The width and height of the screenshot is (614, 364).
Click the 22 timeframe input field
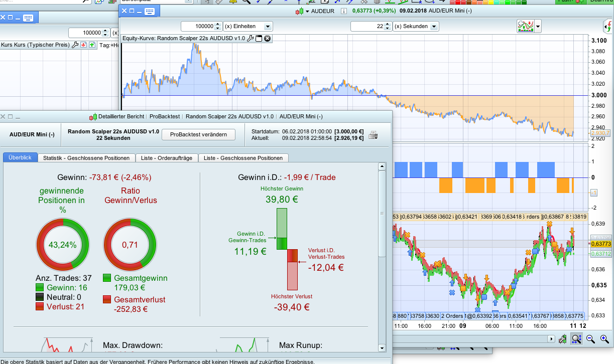click(367, 26)
